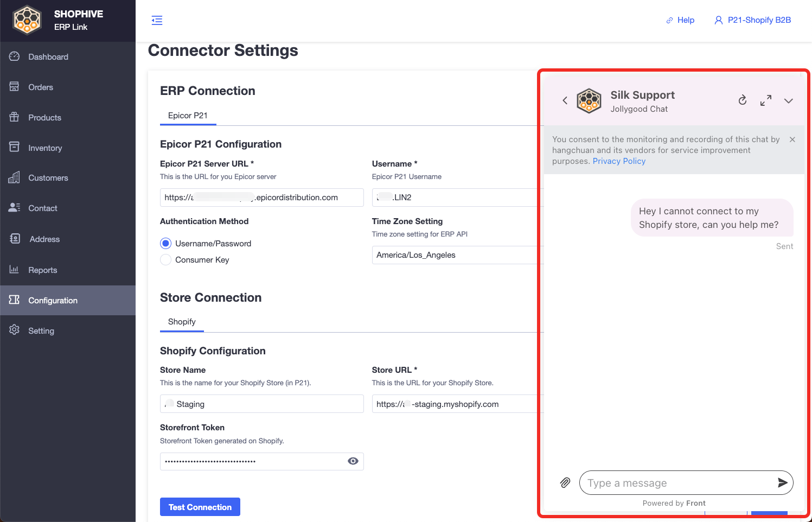Click the Silk Support chat title
812x522 pixels.
(x=643, y=95)
